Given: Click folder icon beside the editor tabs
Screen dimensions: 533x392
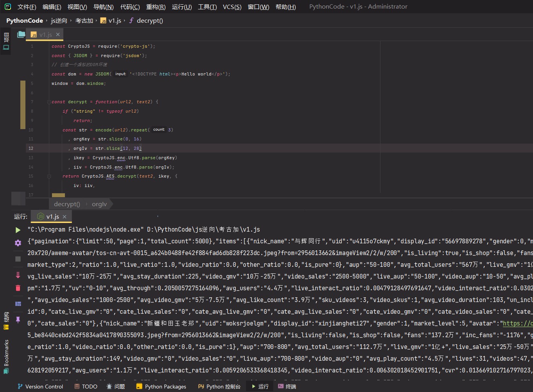Looking at the screenshot, I should [21, 34].
